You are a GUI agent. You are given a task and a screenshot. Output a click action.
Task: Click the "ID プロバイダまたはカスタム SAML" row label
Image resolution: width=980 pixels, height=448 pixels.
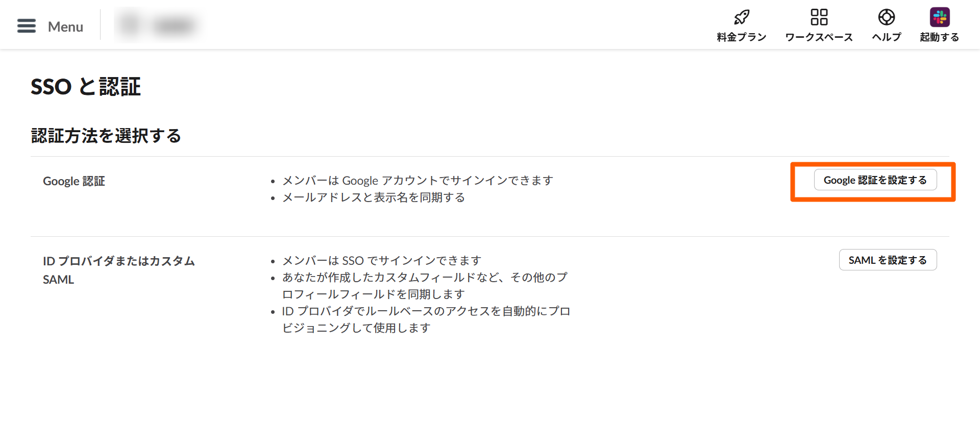118,270
